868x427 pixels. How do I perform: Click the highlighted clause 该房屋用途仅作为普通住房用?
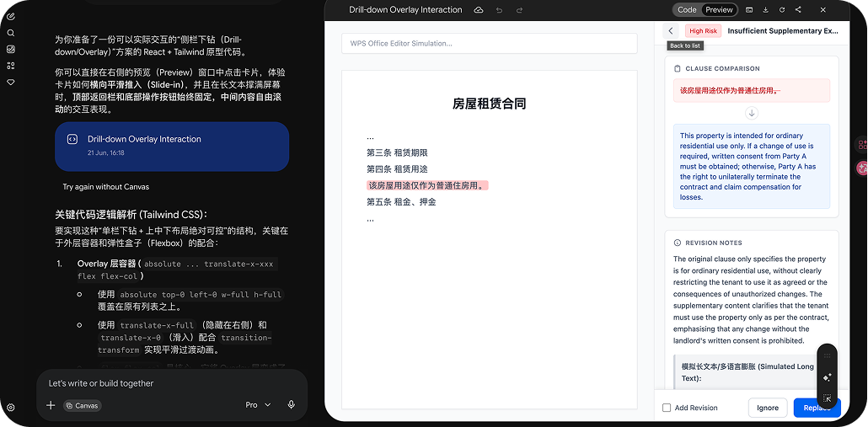click(x=427, y=186)
